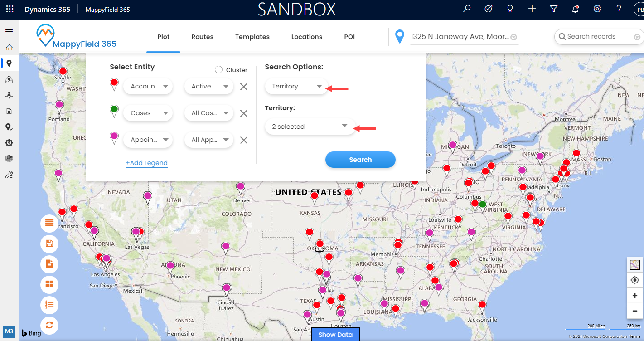Click the Terms link on map
The image size is (644, 341).
point(634,336)
